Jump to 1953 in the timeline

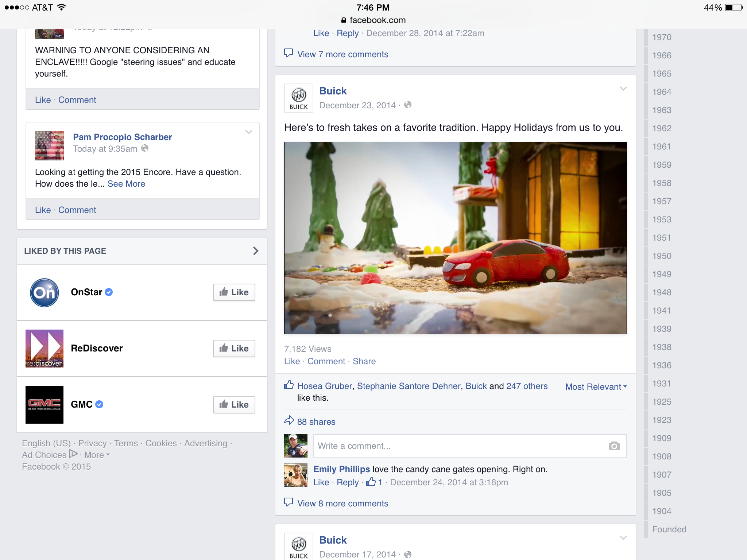[x=662, y=219]
